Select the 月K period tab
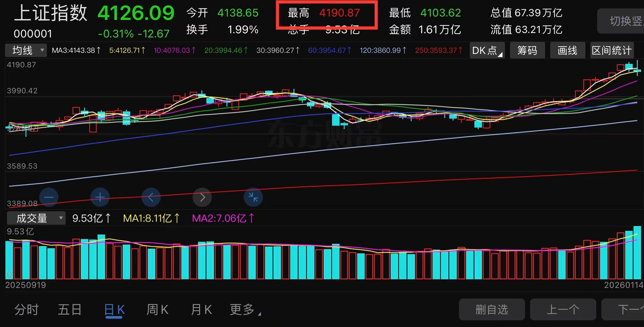Screen dimensions: 644x327 (x=201, y=310)
